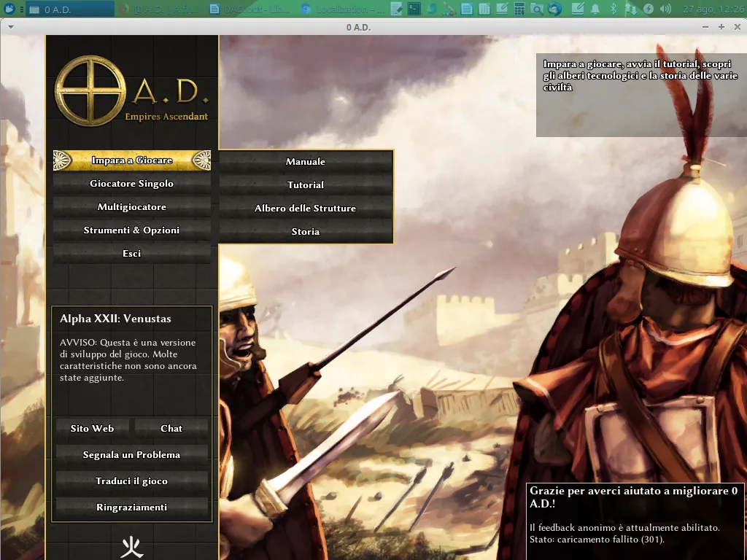Start the Tutorial from the submenu

(x=306, y=184)
